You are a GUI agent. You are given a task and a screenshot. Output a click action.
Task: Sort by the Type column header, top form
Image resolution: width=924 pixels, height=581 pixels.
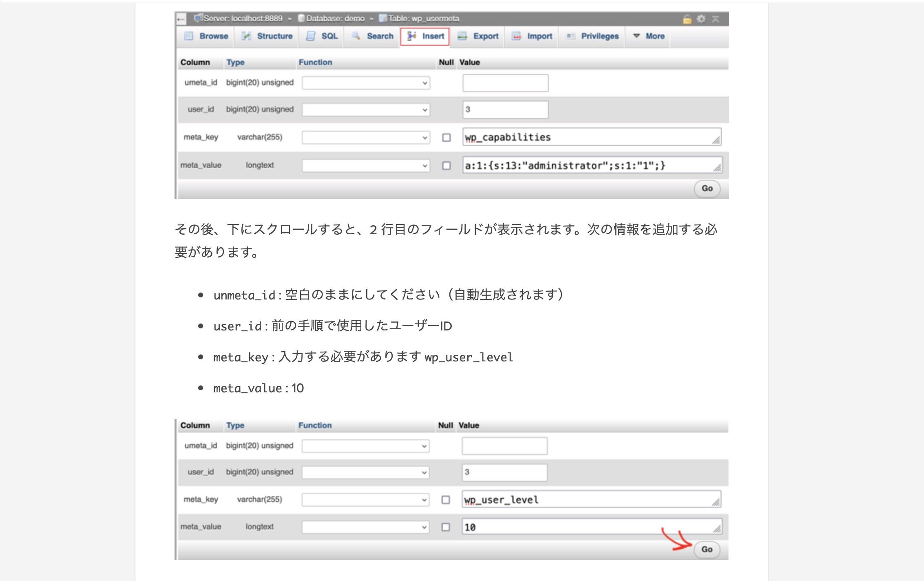[x=235, y=62]
